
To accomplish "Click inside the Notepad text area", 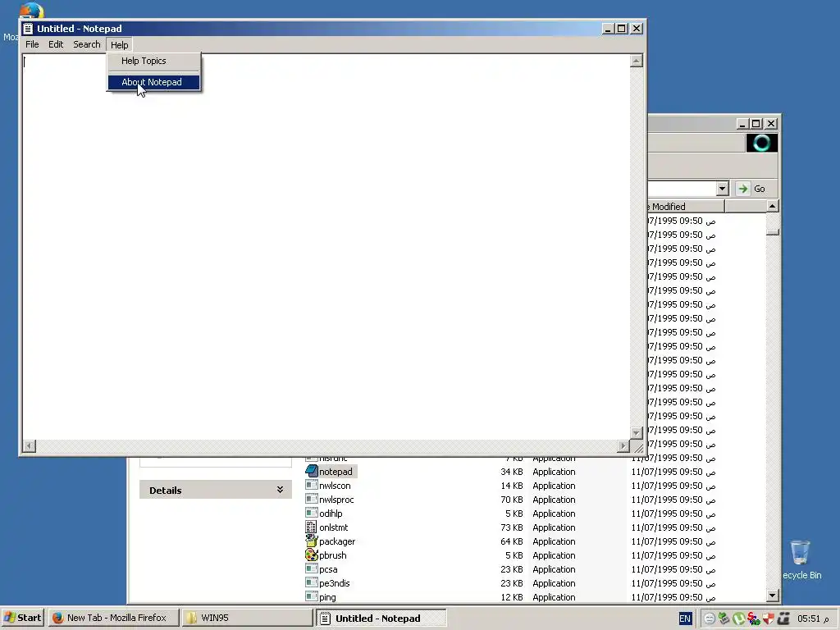I will [326, 246].
